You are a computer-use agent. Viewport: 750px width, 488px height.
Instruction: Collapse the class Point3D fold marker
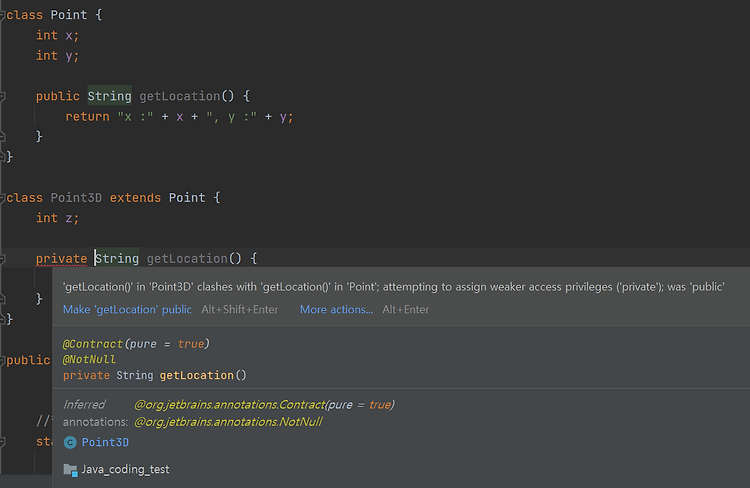2,198
